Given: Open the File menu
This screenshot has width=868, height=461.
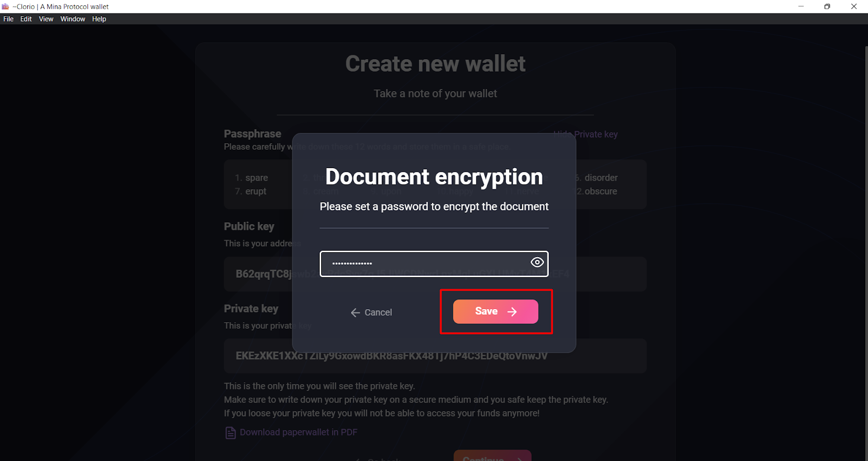Looking at the screenshot, I should [x=9, y=19].
